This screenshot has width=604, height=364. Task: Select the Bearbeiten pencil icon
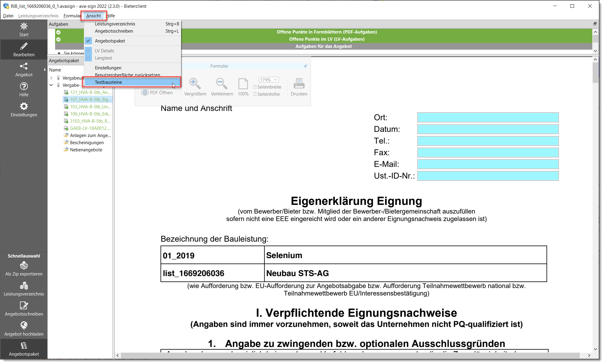(x=24, y=46)
